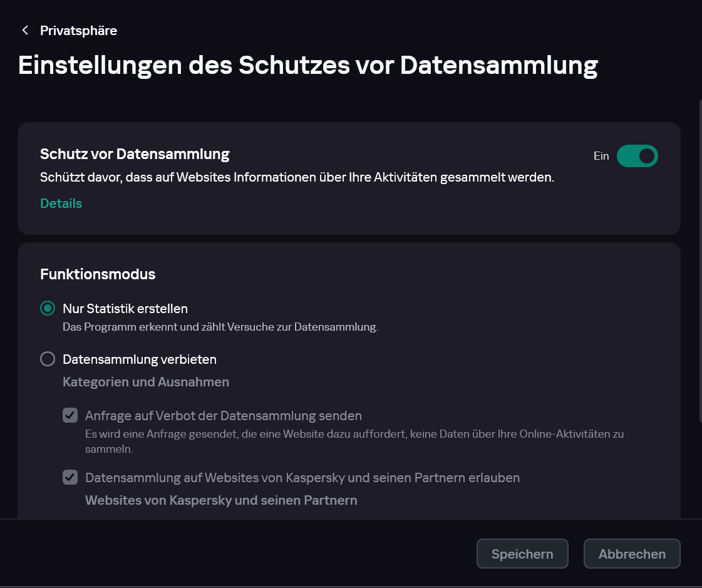Turn off the Schutz vor Datensammlung switch
The width and height of the screenshot is (702, 588).
(x=637, y=156)
